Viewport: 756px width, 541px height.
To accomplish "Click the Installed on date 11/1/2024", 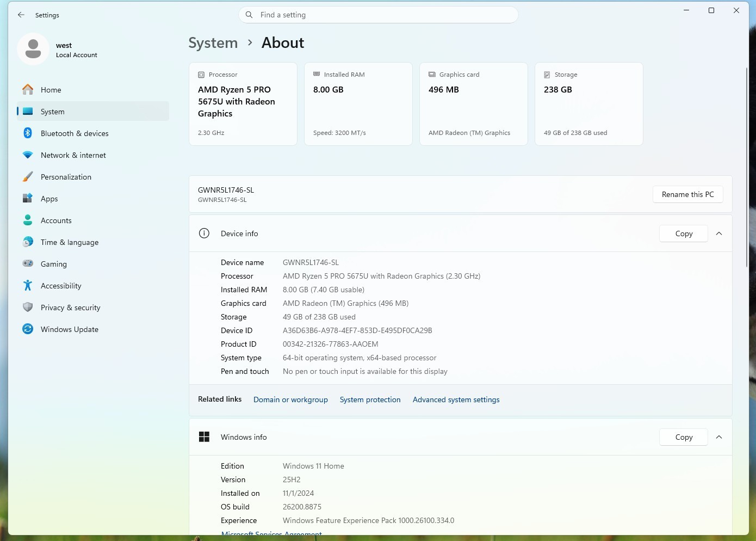I will pyautogui.click(x=298, y=493).
